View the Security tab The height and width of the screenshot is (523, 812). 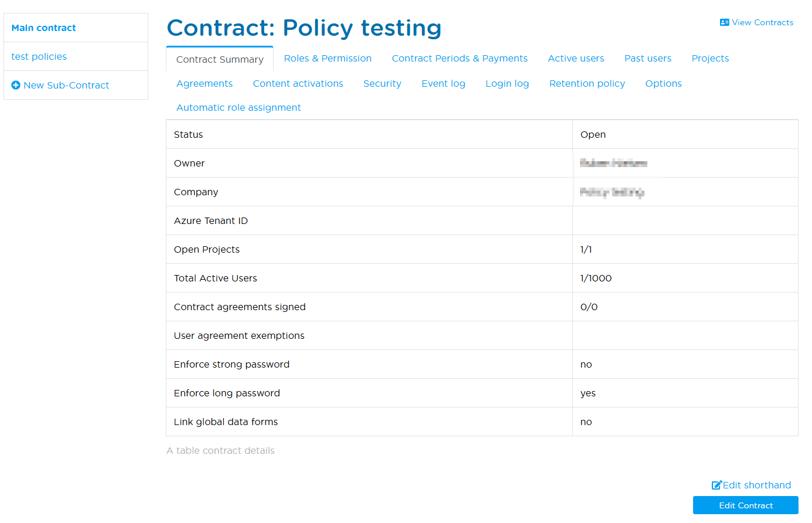point(382,83)
